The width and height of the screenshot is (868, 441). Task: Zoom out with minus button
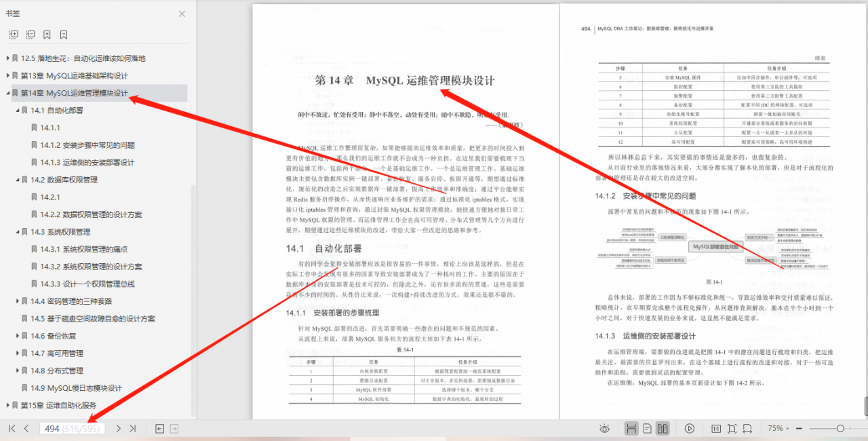[801, 428]
